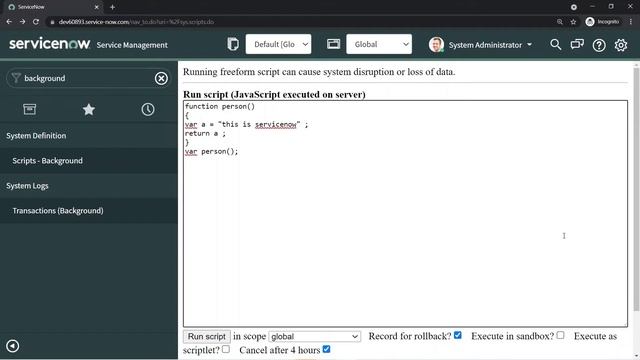640x360 pixels.
Task: Open a new browser tab
Action: coord(112,7)
